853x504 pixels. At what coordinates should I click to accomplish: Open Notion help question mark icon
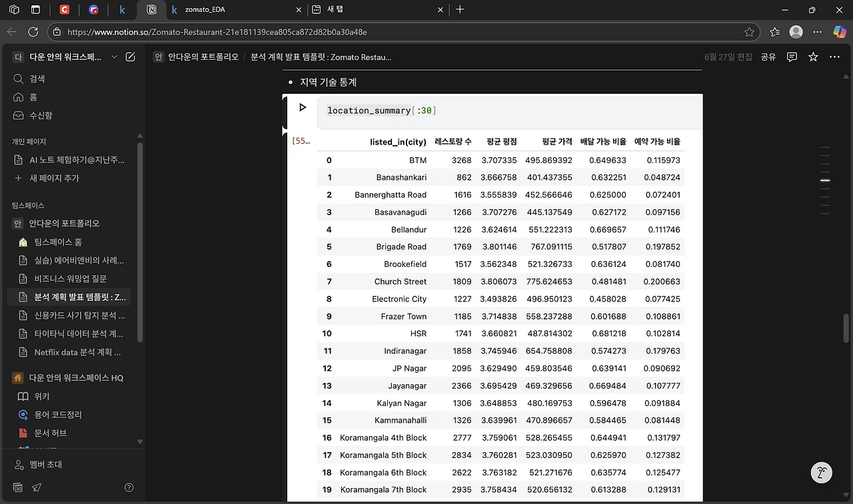pyautogui.click(x=129, y=487)
